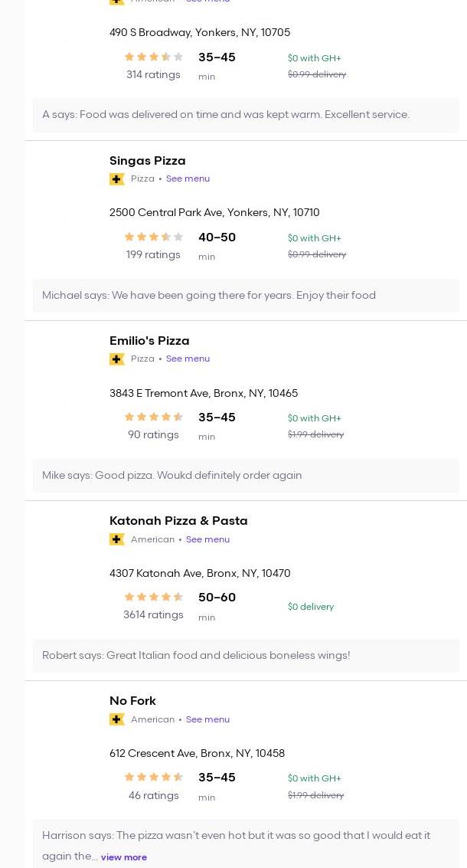View the menu for Katonah Pizza & Pasta

[x=207, y=539]
